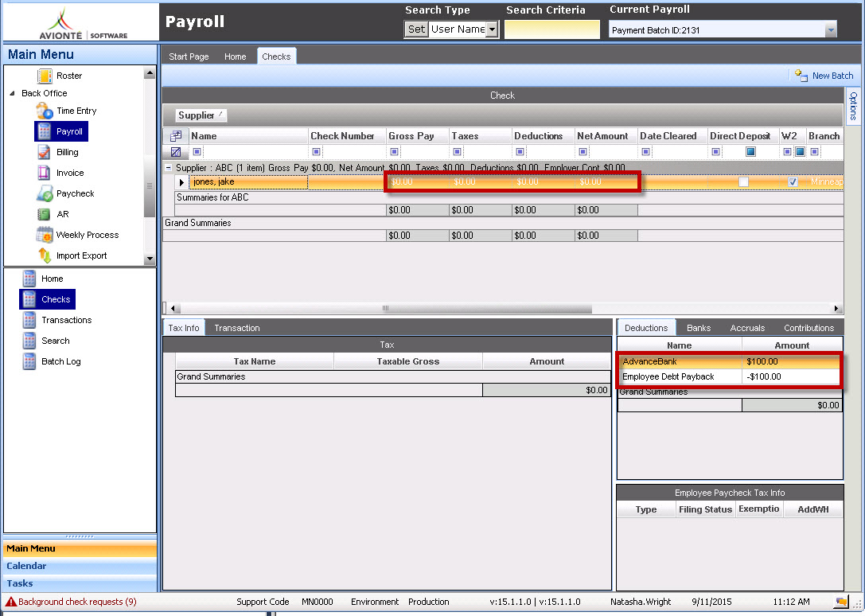
Task: Open the Invoice icon
Action: click(x=44, y=173)
